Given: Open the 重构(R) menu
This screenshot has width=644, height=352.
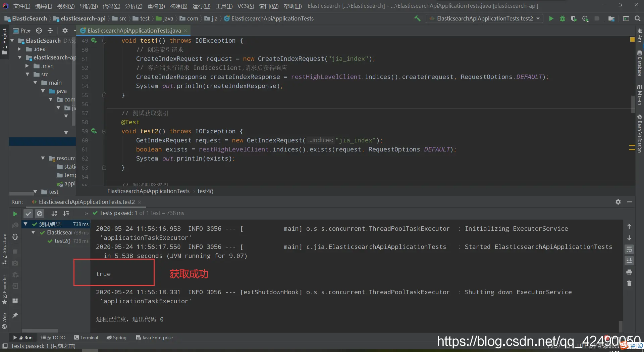Looking at the screenshot, I should pos(156,6).
